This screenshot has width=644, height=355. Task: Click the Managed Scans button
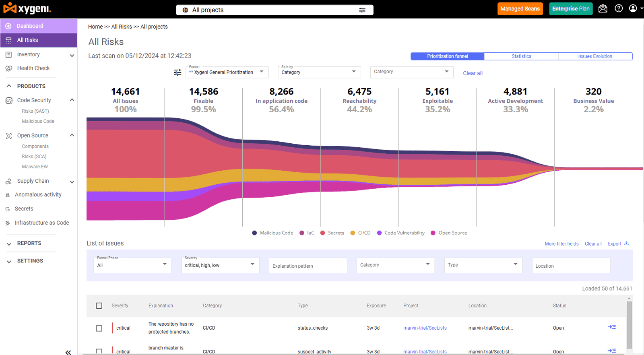click(520, 9)
